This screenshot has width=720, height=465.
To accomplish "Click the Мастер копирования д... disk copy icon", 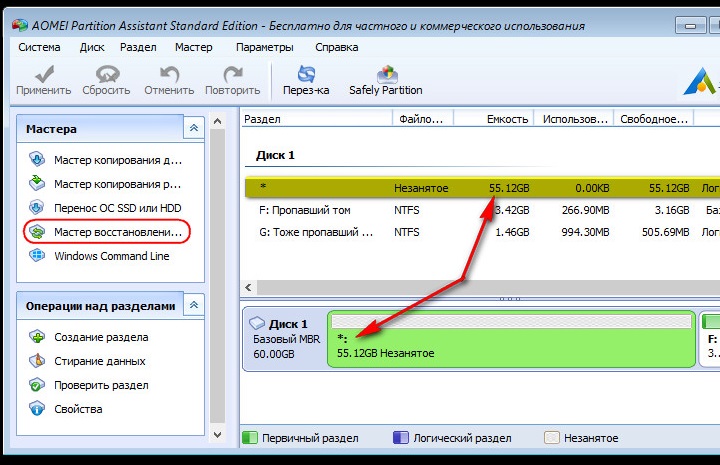I will point(37,159).
